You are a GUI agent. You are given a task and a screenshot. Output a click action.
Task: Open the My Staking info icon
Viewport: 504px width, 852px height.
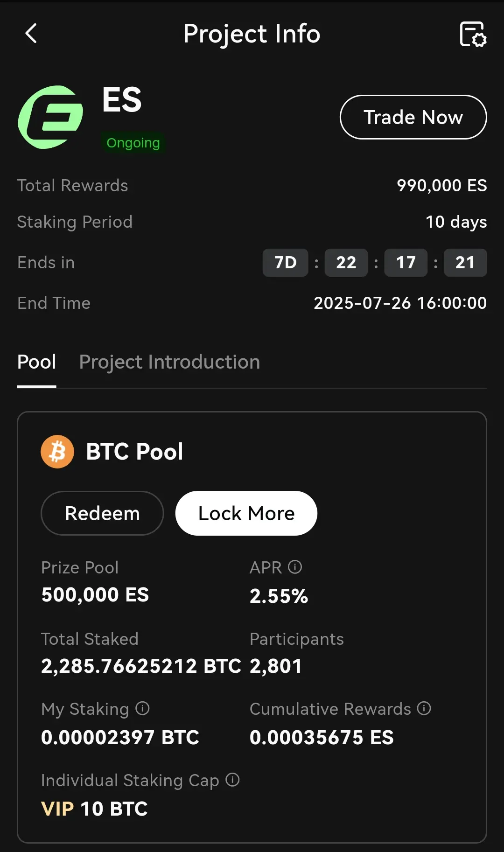pyautogui.click(x=142, y=708)
